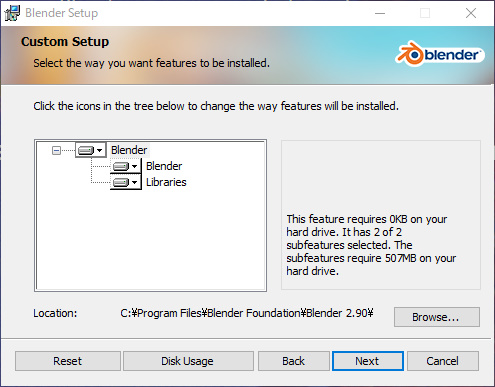This screenshot has width=495, height=387.
Task: Minimize the Blender Setup window
Action: pyautogui.click(x=380, y=13)
